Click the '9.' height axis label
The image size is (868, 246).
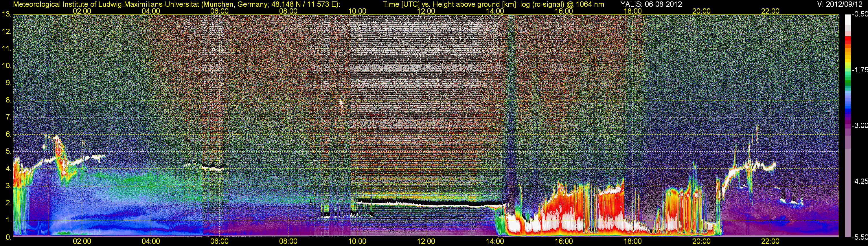(x=8, y=83)
